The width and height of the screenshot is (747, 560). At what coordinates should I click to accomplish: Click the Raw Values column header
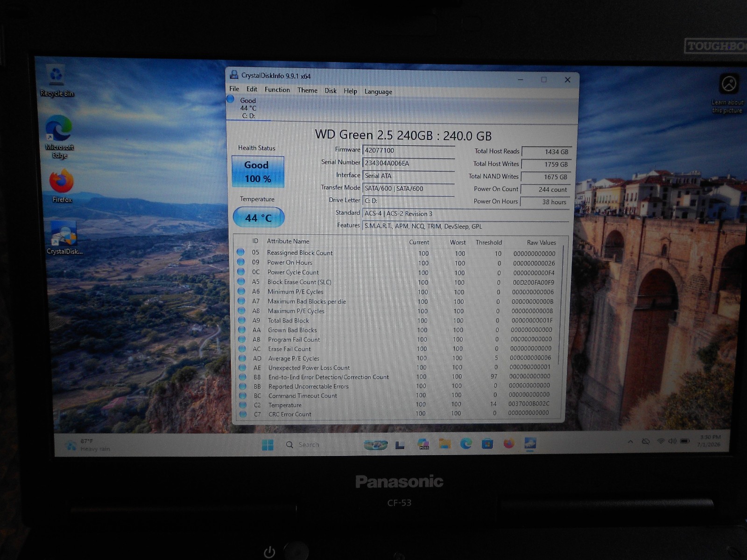541,243
